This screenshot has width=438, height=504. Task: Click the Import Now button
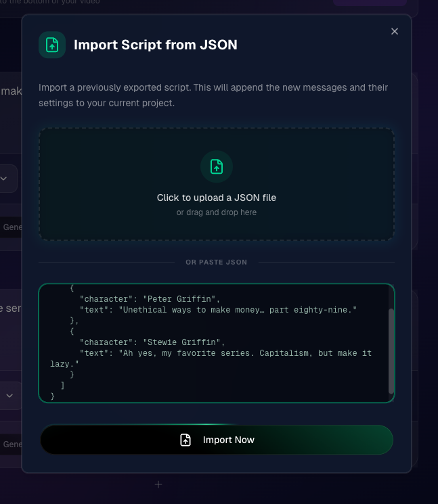[217, 440]
